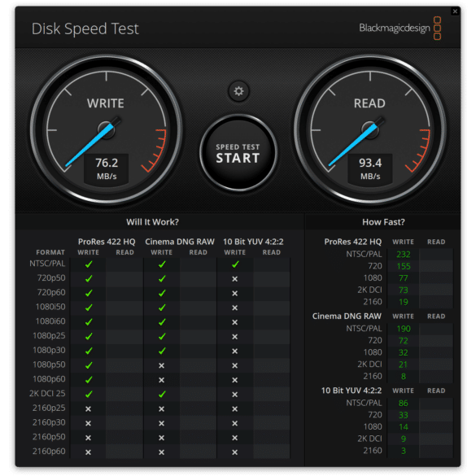
Task: Click Cinema DNG RAW write checkmark for 2K DCI 25
Action: (162, 395)
